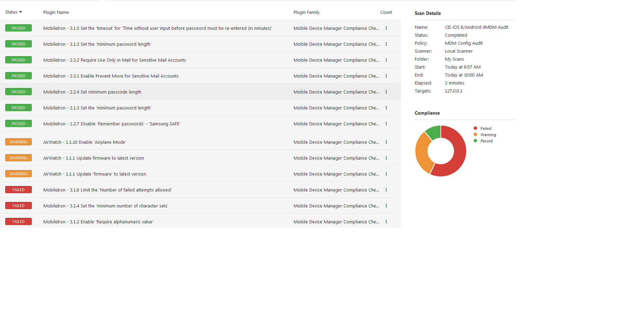The height and width of the screenshot is (321, 644).
Task: Open the MobileIron 3.1.5 timeout result row
Action: (200, 28)
